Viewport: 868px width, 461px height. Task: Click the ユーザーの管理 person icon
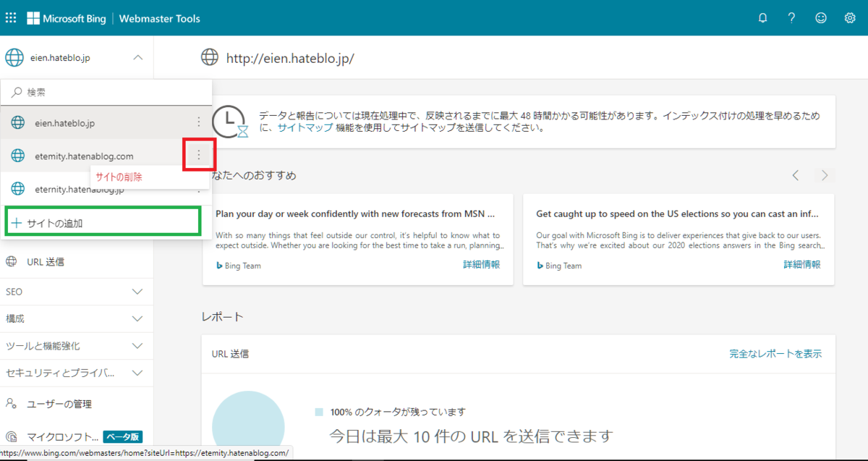coord(11,403)
